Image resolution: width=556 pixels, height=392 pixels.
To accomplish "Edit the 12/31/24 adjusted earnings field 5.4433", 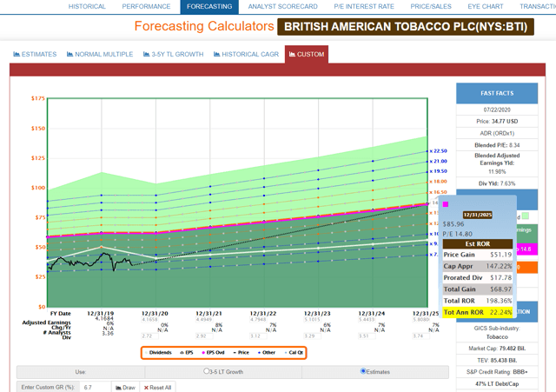I will (367, 320).
